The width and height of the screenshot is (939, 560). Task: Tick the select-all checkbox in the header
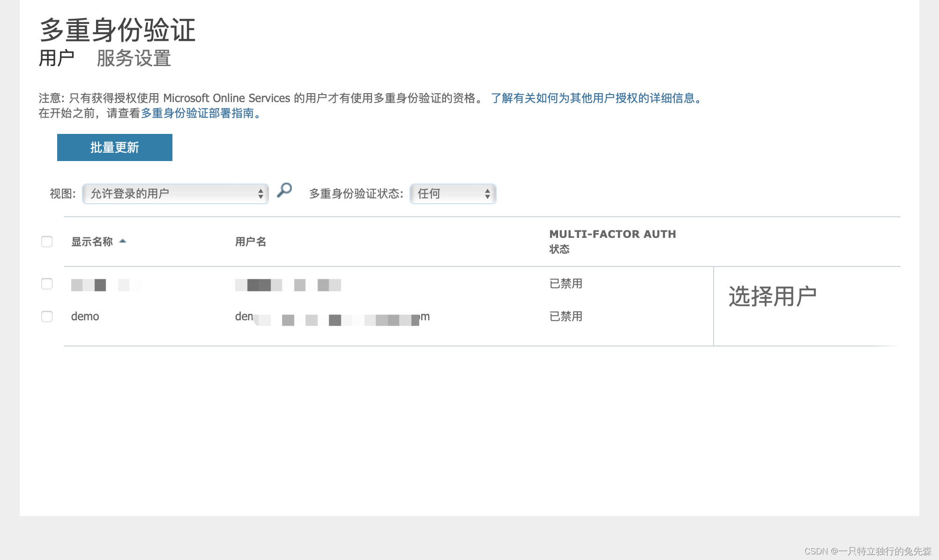coord(47,242)
